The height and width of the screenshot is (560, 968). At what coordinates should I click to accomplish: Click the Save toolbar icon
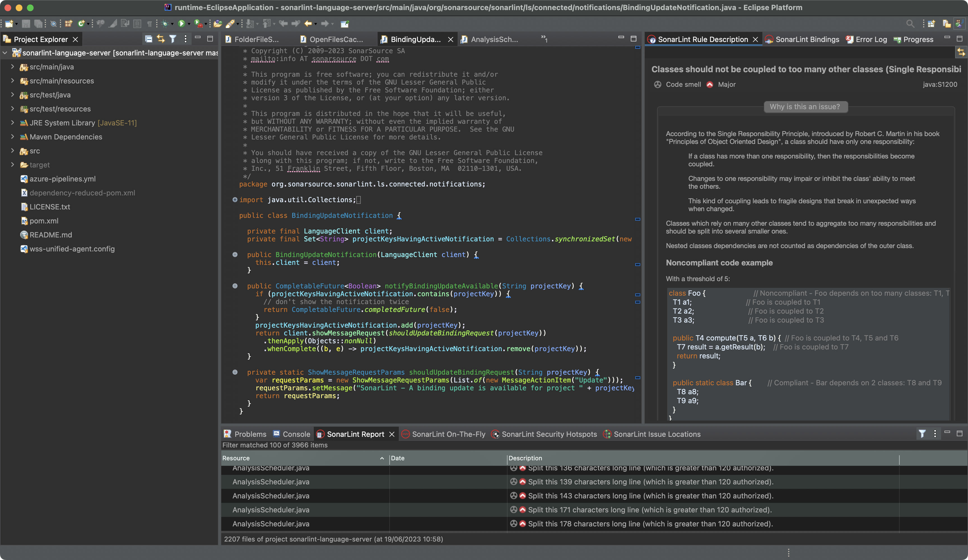point(26,24)
